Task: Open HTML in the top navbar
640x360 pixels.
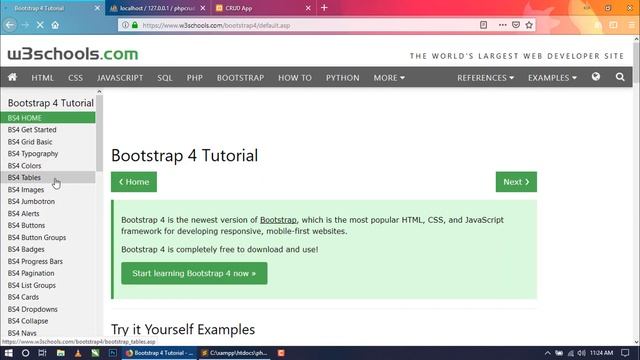Action: tap(42, 78)
